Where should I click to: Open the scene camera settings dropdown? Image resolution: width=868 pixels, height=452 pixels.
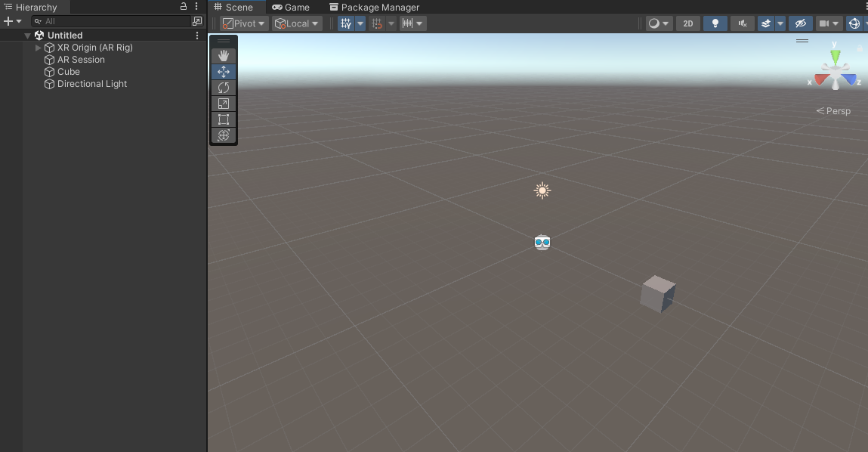coord(829,23)
